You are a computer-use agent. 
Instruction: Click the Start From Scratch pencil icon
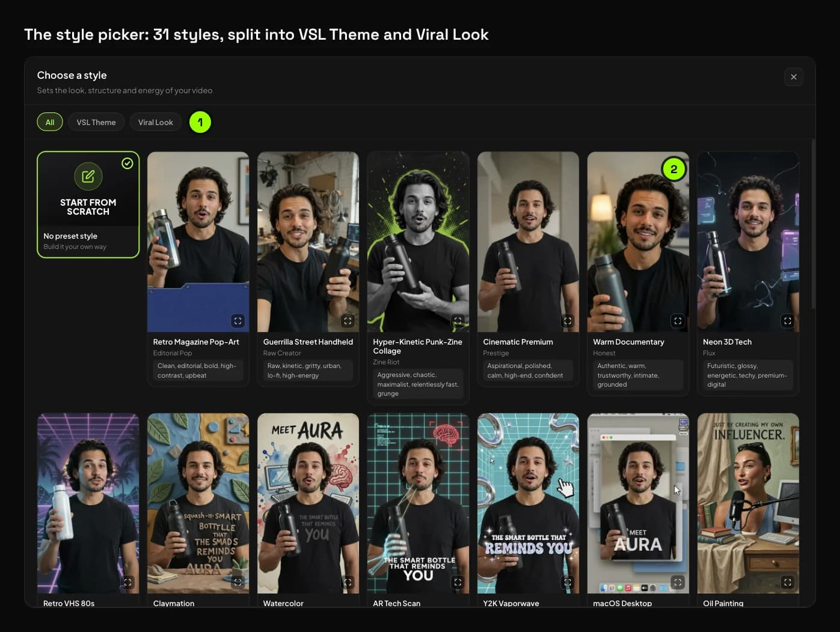pos(88,176)
